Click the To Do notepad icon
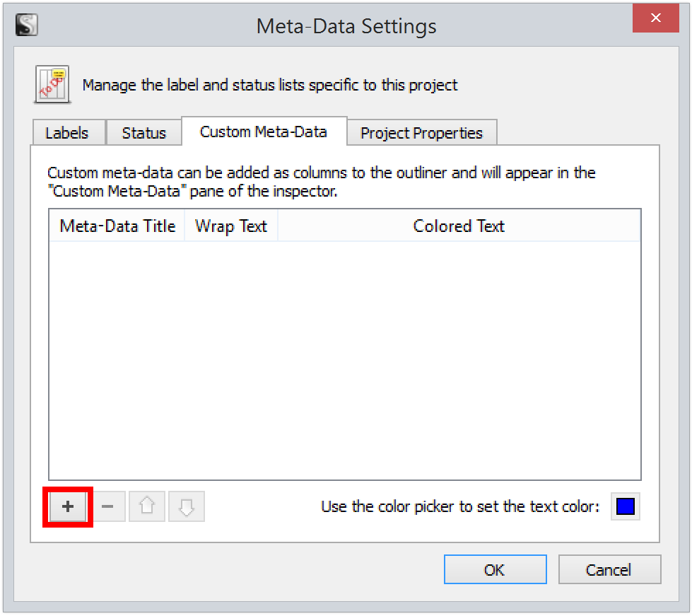 pos(52,86)
